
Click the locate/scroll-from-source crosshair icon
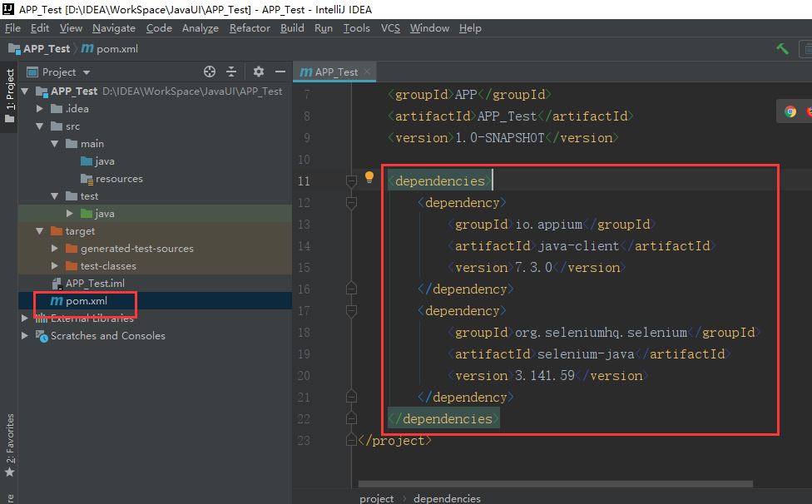click(x=210, y=72)
